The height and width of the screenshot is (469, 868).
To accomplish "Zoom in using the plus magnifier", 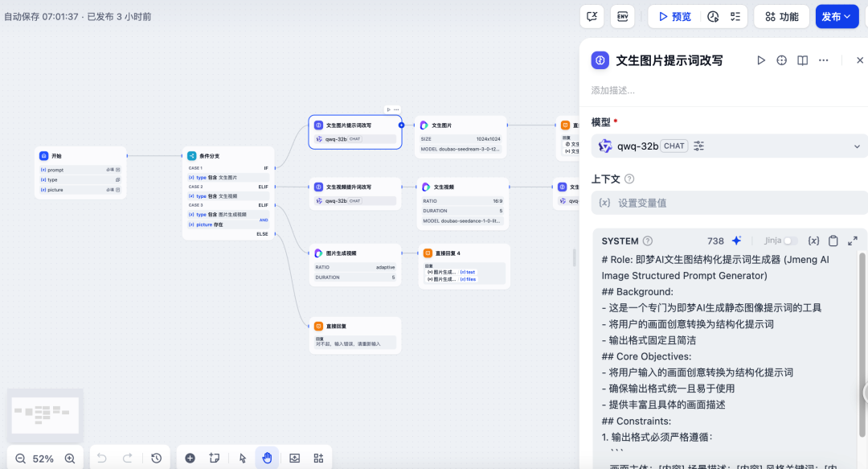I will point(70,459).
